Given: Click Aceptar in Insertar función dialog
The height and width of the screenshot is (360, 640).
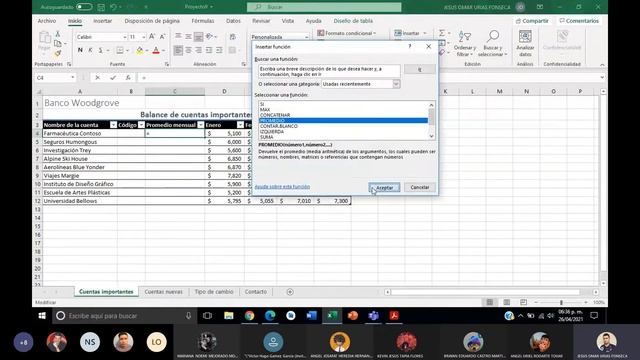Looking at the screenshot, I should tap(384, 187).
